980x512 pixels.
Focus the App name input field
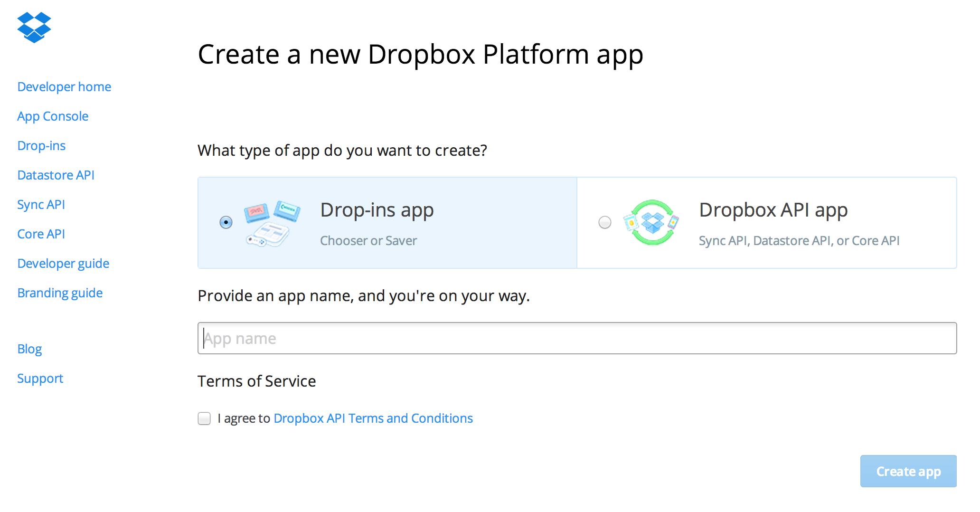[x=577, y=338]
